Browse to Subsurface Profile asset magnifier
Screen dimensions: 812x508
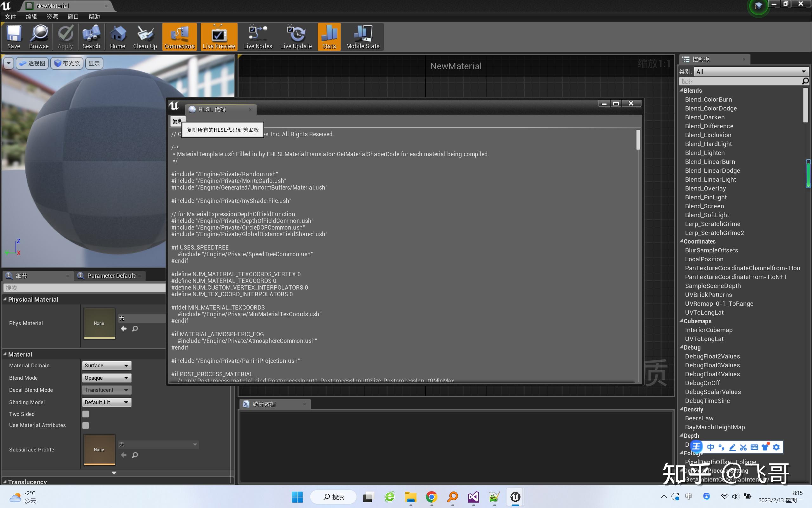click(x=135, y=455)
